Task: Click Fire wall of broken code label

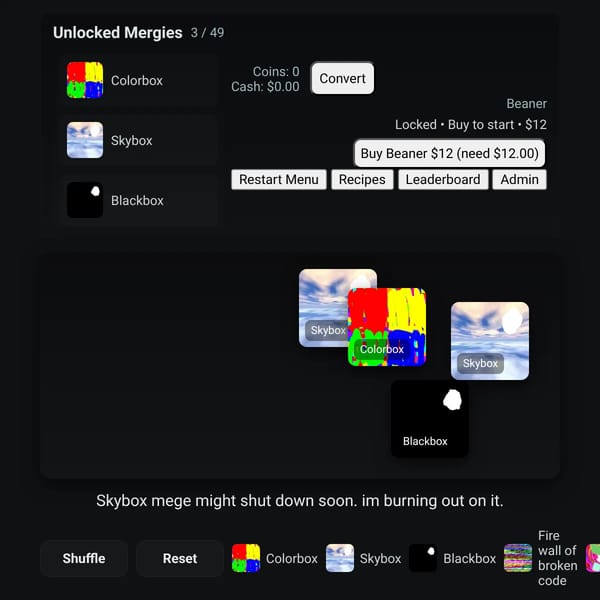Action: click(558, 558)
